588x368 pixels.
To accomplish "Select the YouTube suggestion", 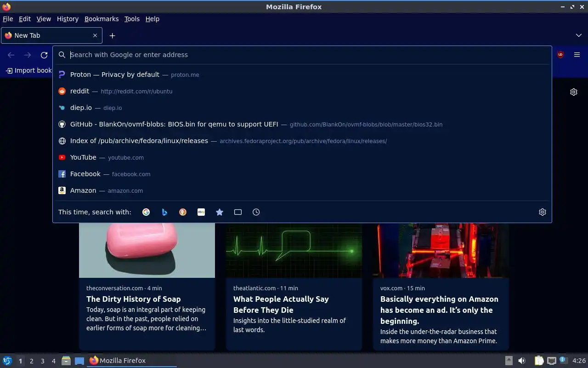I will [x=302, y=157].
